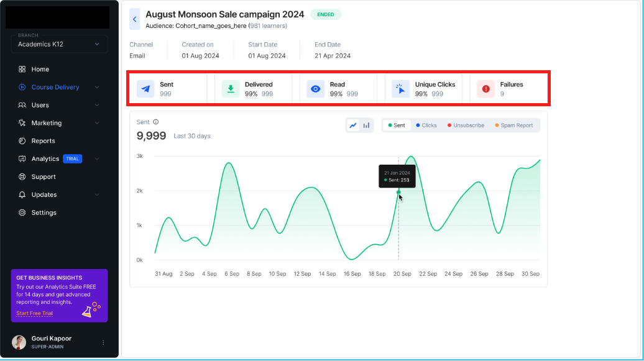Viewport: 644px width, 361px height.
Task: Click the Updates bell icon
Action: pos(22,194)
